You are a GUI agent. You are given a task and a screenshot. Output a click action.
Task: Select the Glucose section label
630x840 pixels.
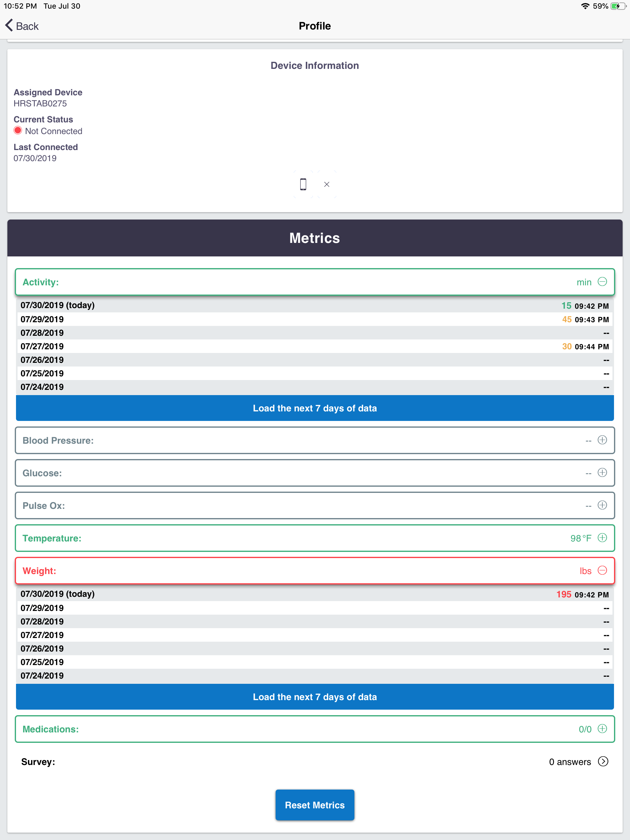pos(42,473)
